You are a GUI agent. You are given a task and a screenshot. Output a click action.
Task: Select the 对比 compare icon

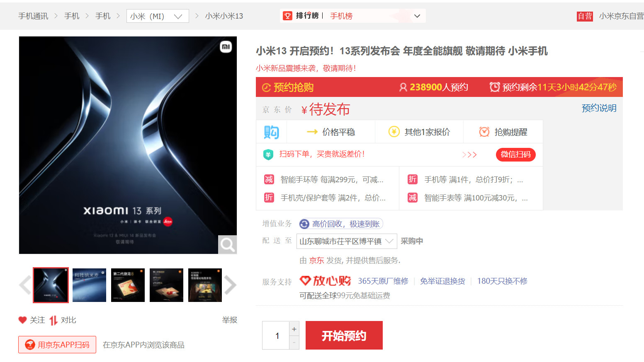(52, 320)
